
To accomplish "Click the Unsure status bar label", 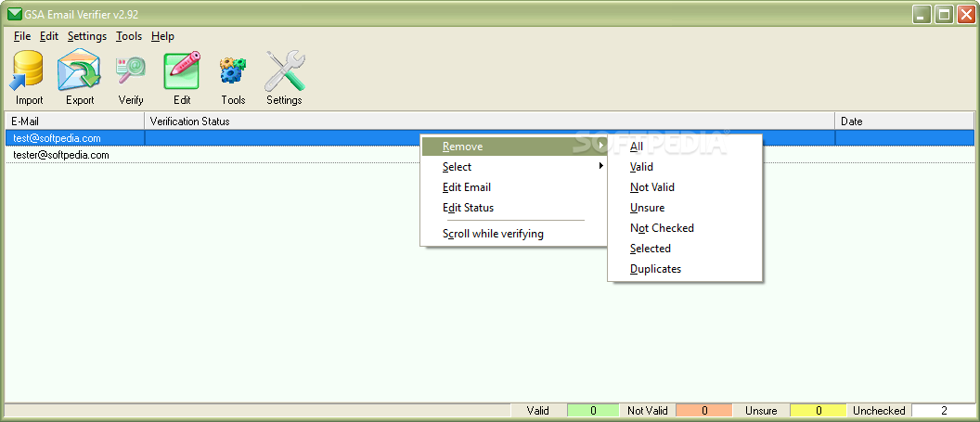I will click(x=761, y=411).
